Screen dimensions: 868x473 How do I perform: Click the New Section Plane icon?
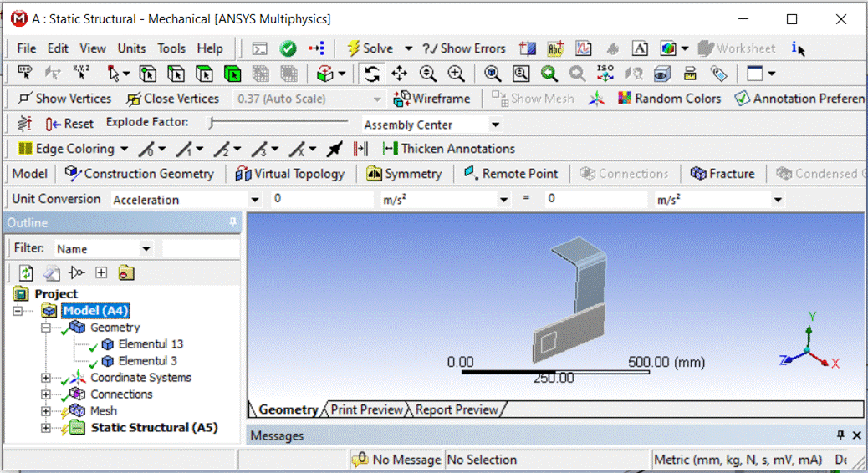click(528, 48)
